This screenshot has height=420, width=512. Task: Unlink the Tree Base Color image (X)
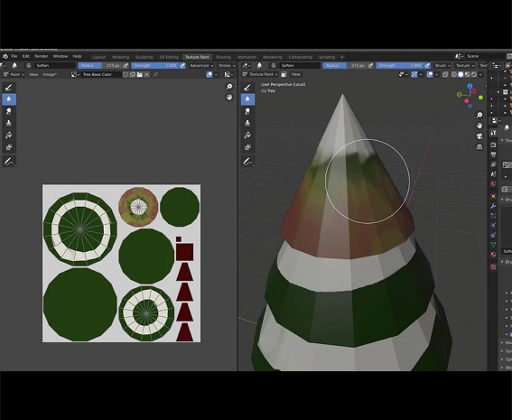[x=147, y=74]
